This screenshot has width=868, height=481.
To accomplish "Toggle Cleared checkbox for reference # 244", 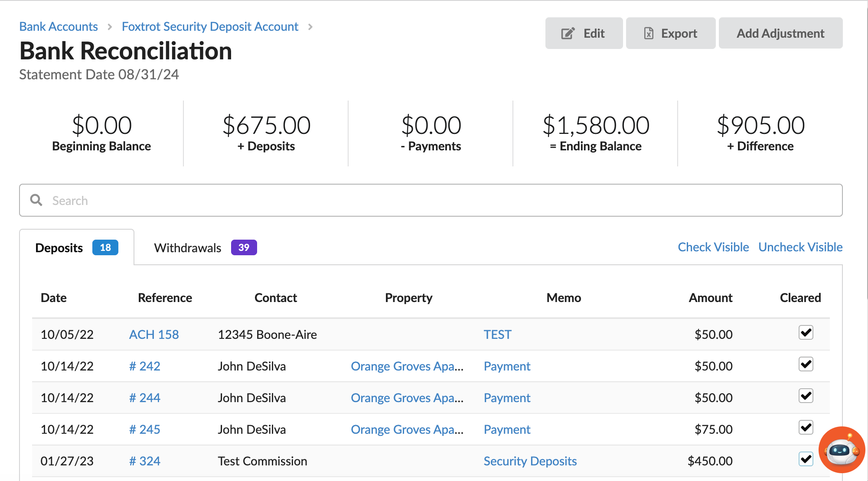I will click(806, 396).
